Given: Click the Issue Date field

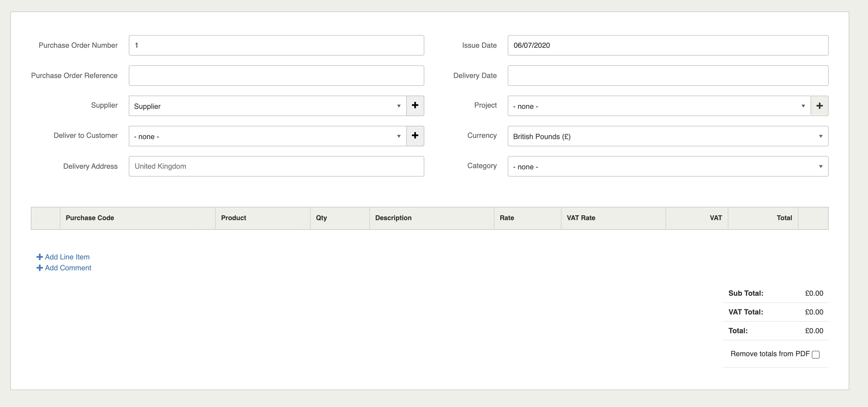Looking at the screenshot, I should point(668,45).
